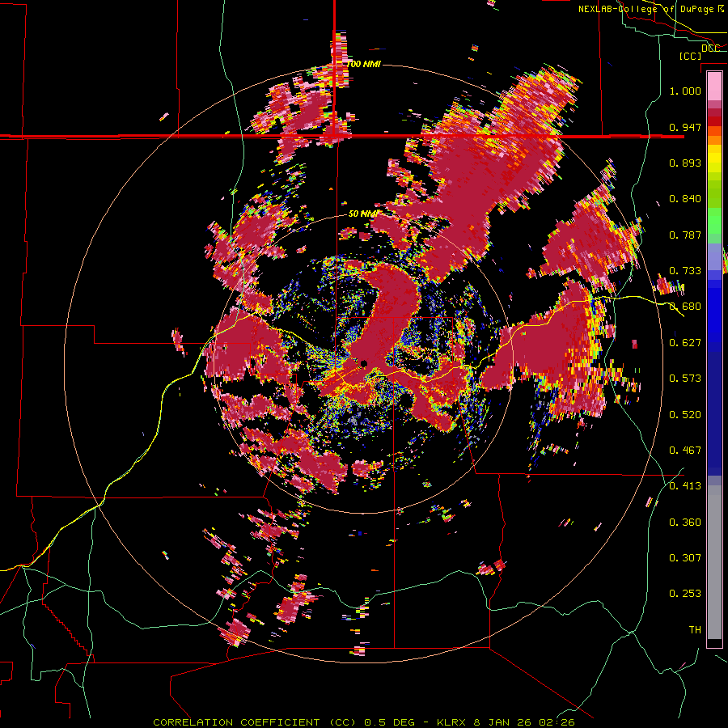Pick the yellow segment of the color bar
The height and width of the screenshot is (728, 728).
tap(714, 159)
